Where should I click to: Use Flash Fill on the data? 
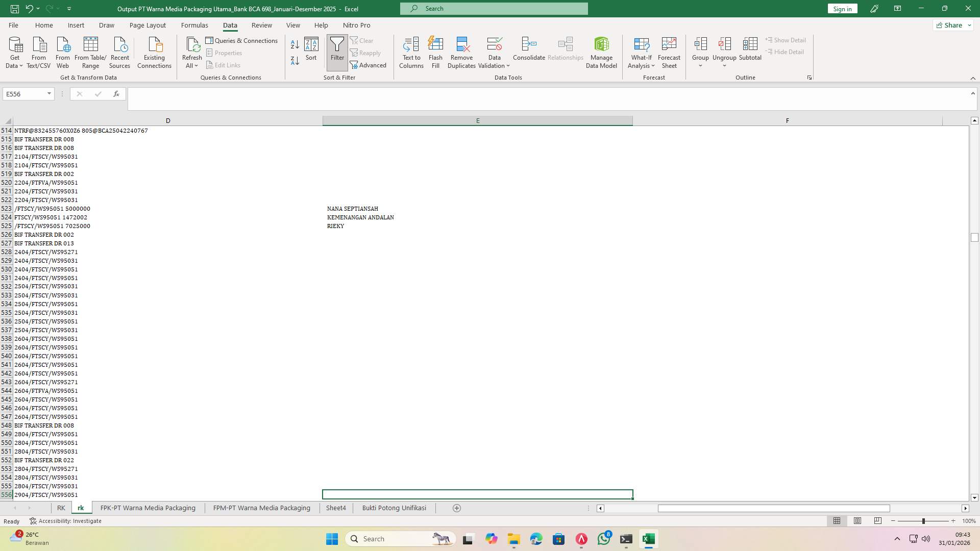click(x=435, y=51)
